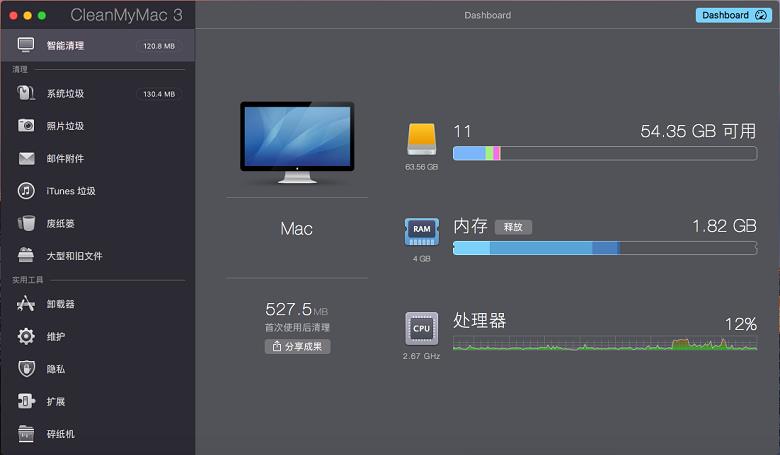The width and height of the screenshot is (780, 455).
Task: Click the 527.5 MB cleaned total
Action: 296,309
